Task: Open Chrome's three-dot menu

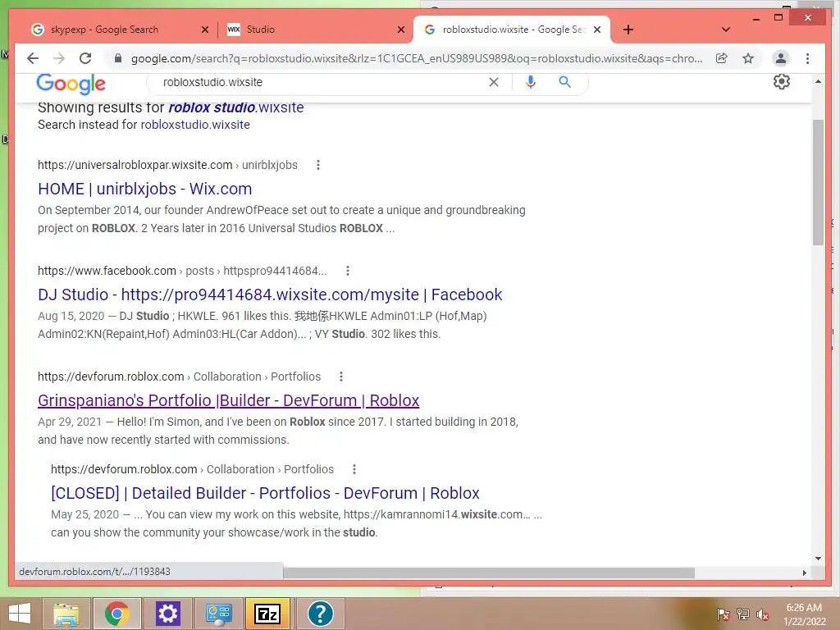Action: pos(807,58)
